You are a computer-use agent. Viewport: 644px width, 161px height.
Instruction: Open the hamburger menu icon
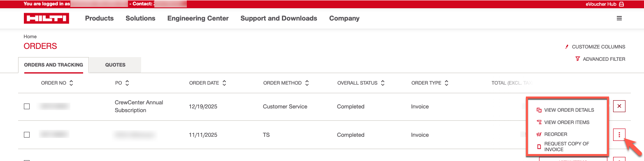click(x=619, y=18)
